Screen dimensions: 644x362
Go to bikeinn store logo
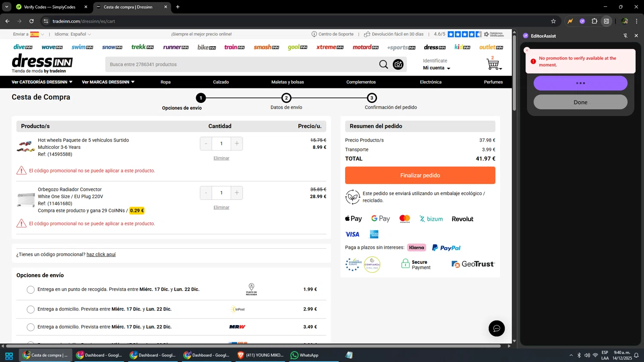[207, 47]
